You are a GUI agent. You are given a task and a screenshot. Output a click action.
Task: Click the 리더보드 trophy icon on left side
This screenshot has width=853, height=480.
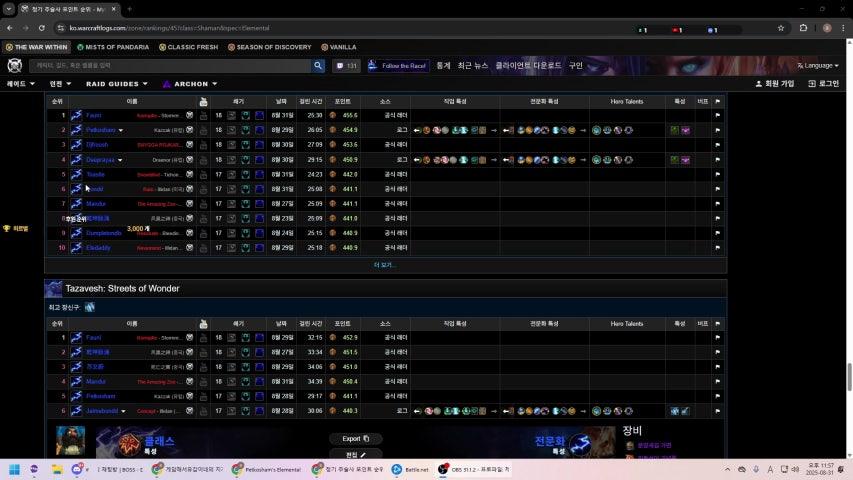pyautogui.click(x=7, y=229)
